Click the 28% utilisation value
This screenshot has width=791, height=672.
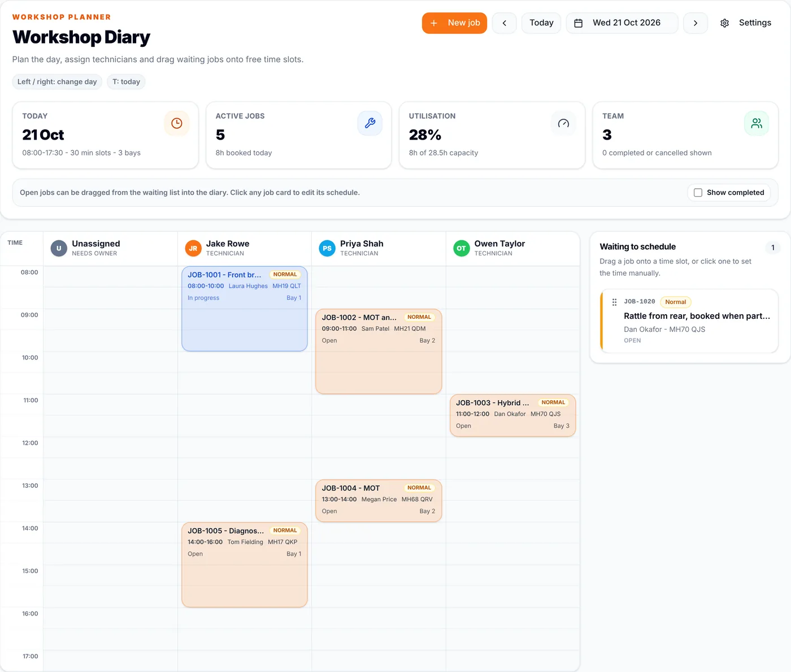pyautogui.click(x=425, y=135)
